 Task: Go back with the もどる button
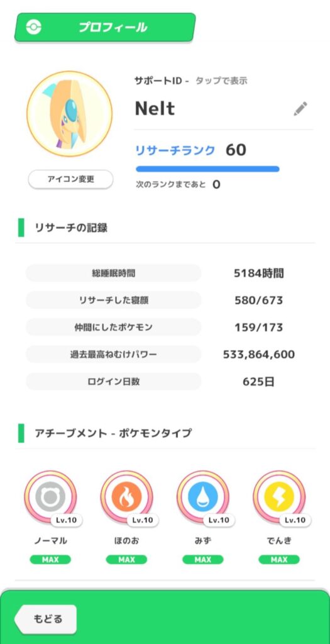click(x=45, y=619)
